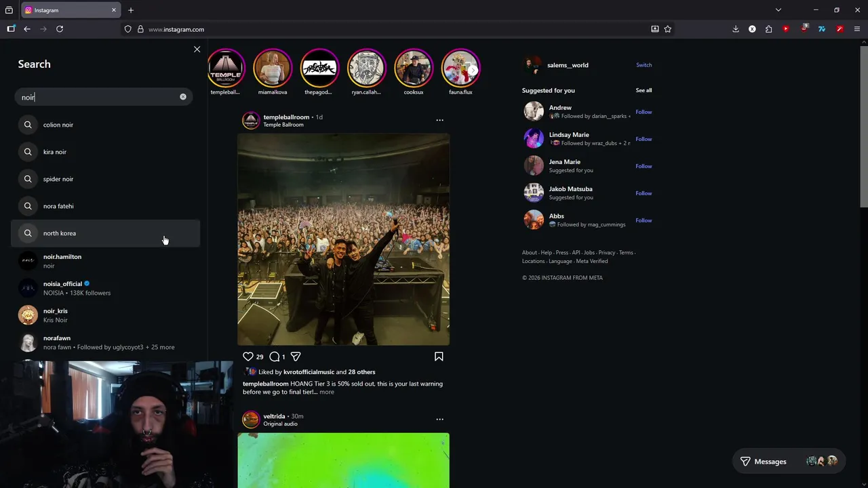Open the Meta Verified footer link

591,261
